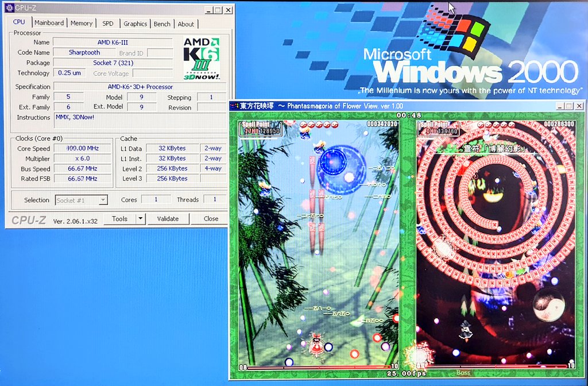Click the Close button in CPU-Z

pyautogui.click(x=211, y=219)
